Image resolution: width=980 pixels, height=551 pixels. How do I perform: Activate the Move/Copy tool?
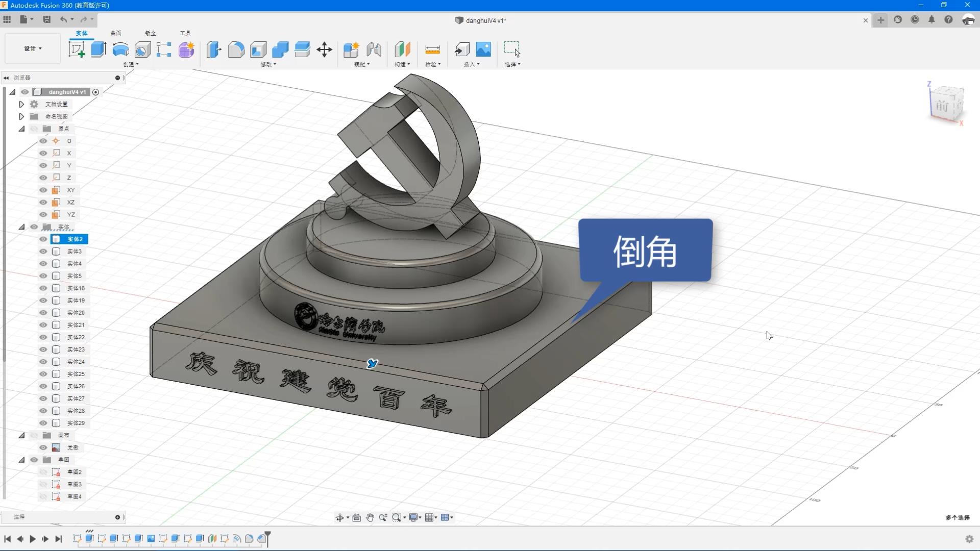[x=324, y=49]
